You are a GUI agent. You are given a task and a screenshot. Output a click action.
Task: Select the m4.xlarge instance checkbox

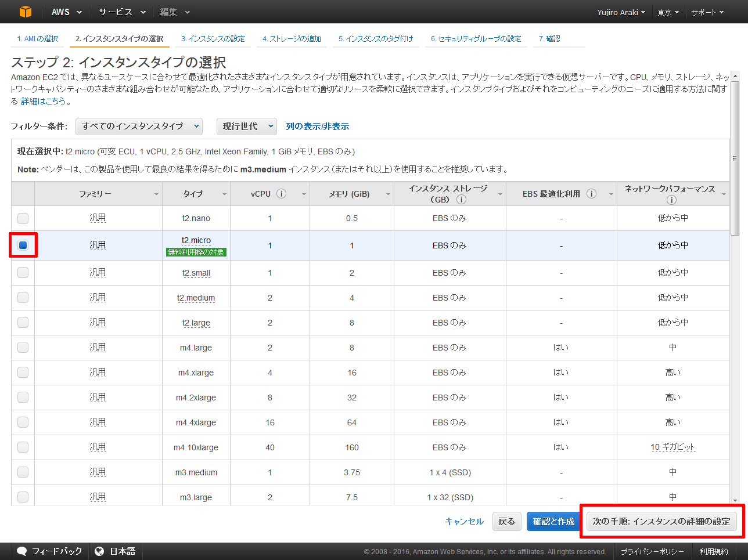[23, 372]
